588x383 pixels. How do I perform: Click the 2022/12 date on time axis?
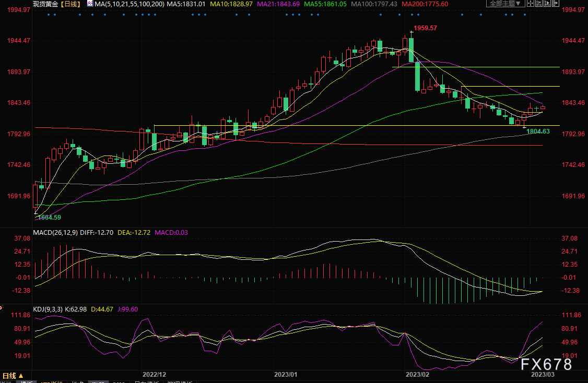[x=154, y=374]
